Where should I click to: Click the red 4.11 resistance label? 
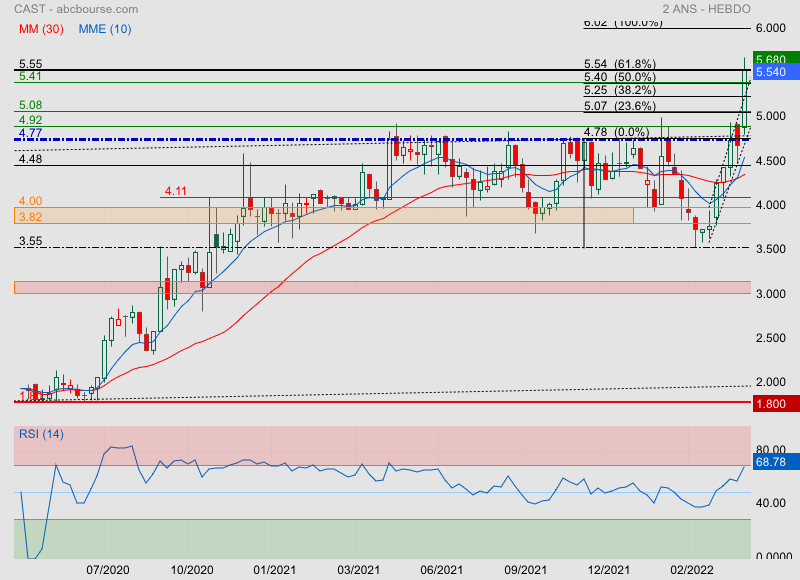pos(176,190)
